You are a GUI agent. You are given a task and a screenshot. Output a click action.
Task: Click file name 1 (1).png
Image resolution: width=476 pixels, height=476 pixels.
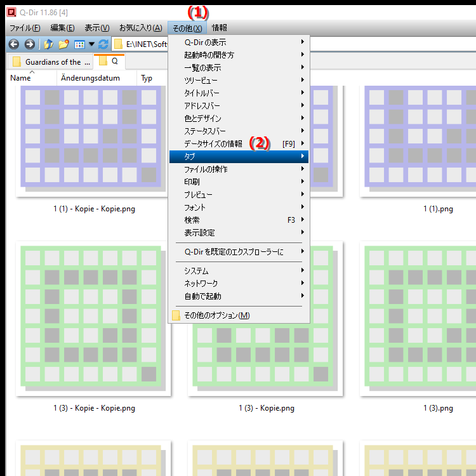pyautogui.click(x=438, y=209)
